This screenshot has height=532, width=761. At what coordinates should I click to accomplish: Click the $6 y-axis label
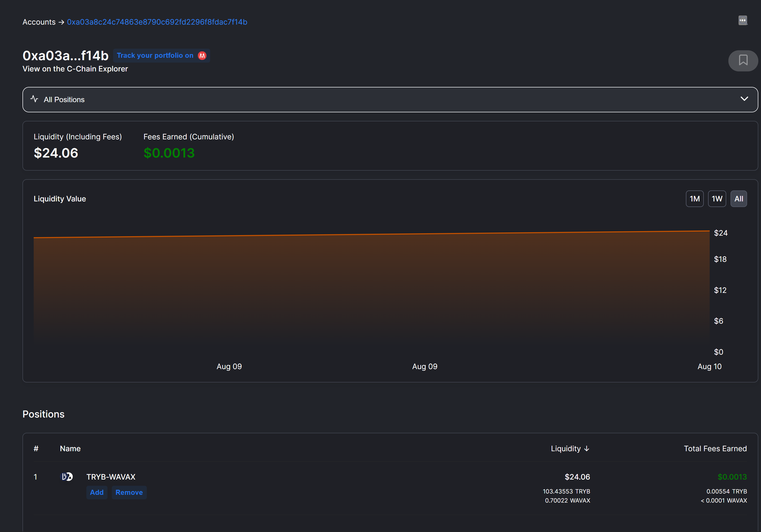(x=718, y=321)
